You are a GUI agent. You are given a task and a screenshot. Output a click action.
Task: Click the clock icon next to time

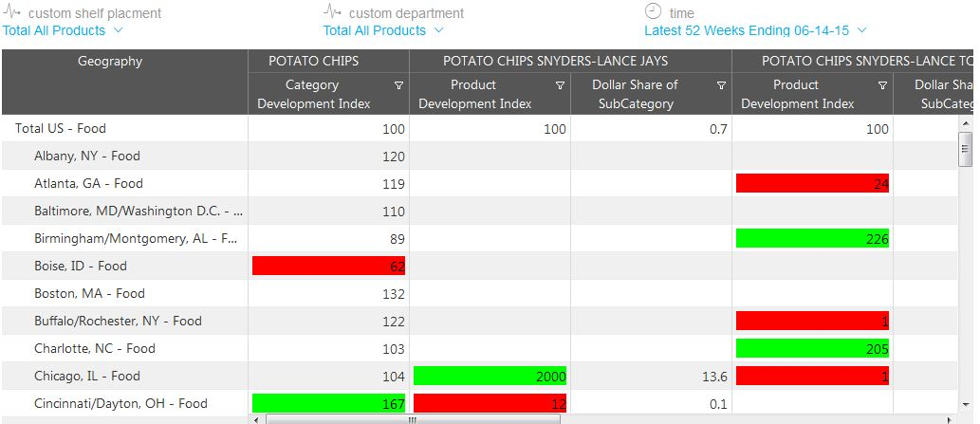click(653, 11)
